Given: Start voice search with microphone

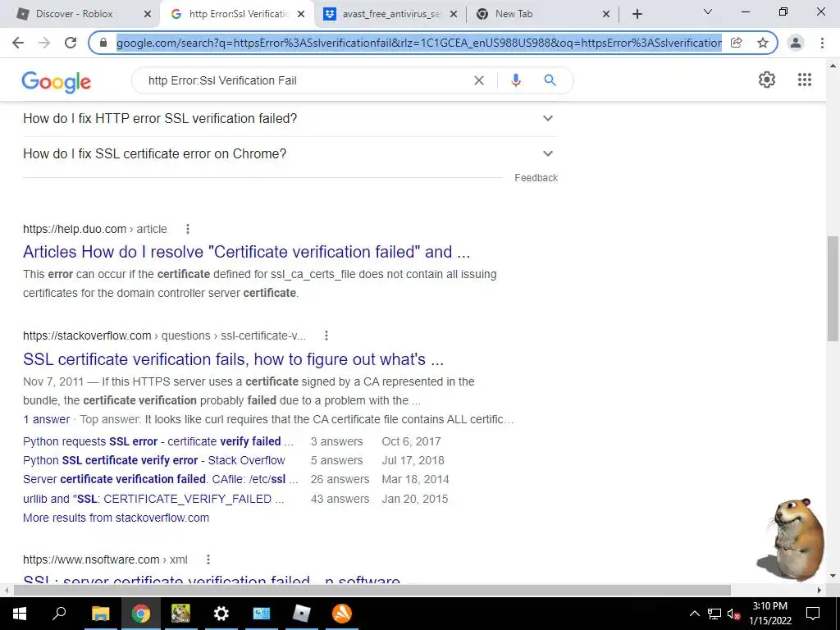Looking at the screenshot, I should pos(516,80).
